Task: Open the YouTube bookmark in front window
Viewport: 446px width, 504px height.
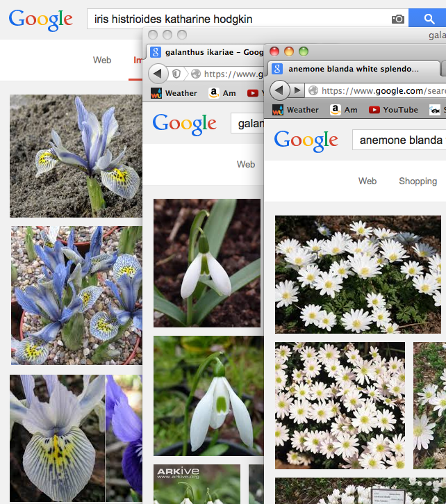Action: click(394, 110)
